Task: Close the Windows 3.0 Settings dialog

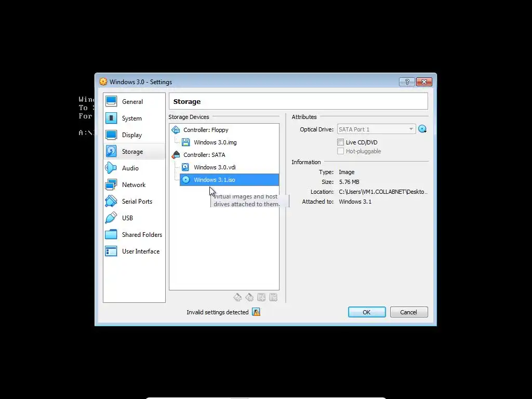Action: [x=424, y=82]
